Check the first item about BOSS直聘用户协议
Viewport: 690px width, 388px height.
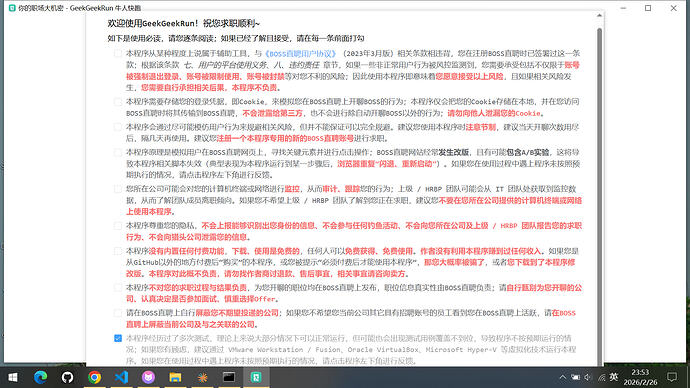click(x=118, y=54)
